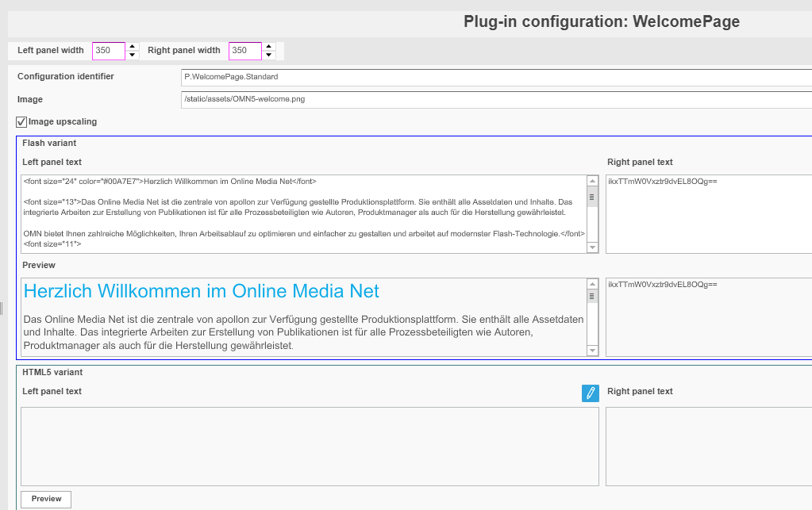The height and width of the screenshot is (510, 812).
Task: Click the blue pencil edit icon
Action: 590,393
